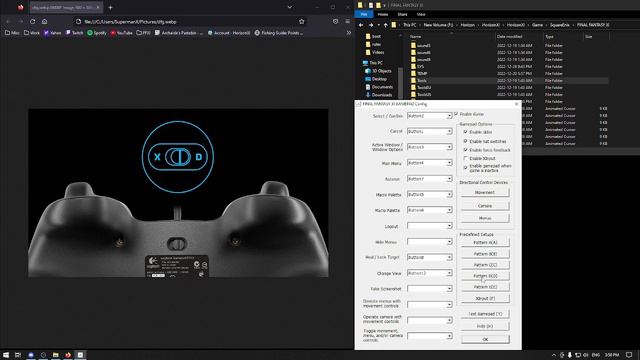Screen dimensions: 640x360
Task: Open the Spotify bookmark
Action: (x=97, y=33)
